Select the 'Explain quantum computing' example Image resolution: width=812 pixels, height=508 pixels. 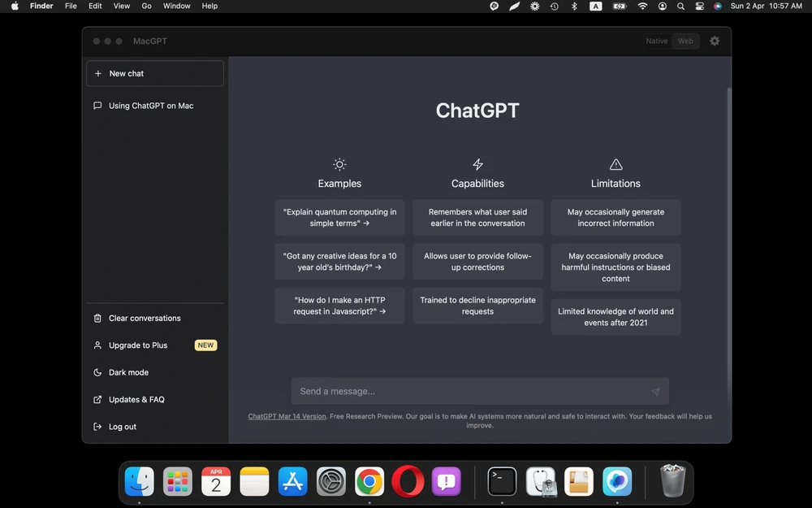339,218
